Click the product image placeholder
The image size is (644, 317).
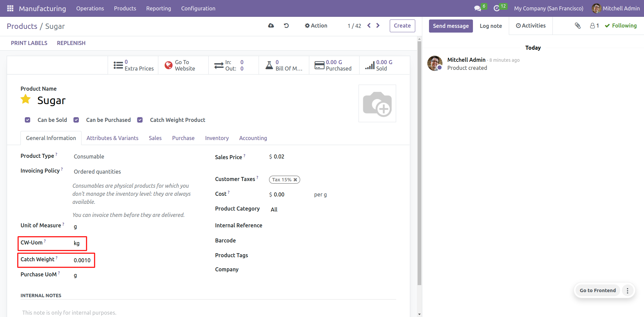[377, 103]
